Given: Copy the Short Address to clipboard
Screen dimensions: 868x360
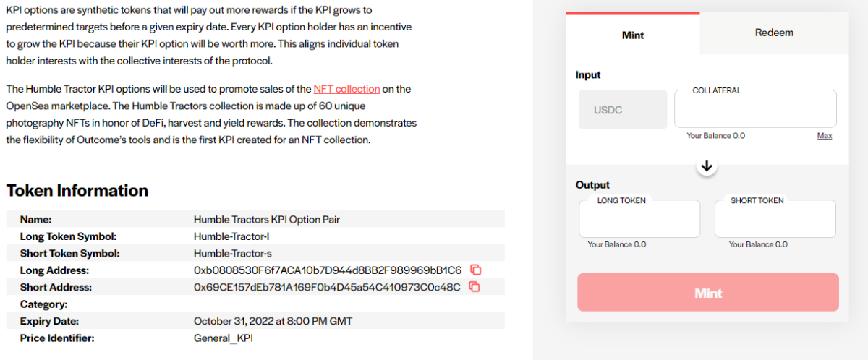Looking at the screenshot, I should (475, 286).
